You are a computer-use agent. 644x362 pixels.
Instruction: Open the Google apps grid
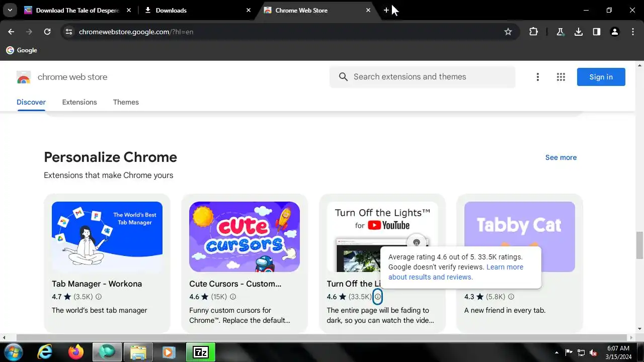point(561,77)
